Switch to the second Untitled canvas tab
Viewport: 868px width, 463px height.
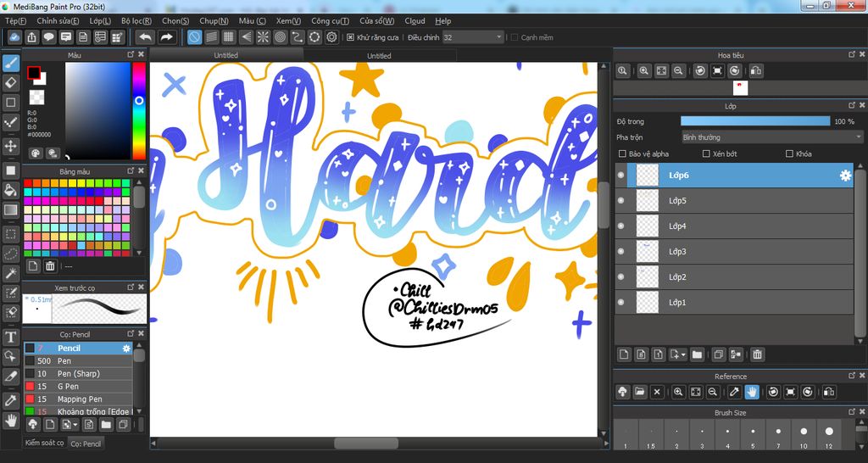[x=379, y=55]
